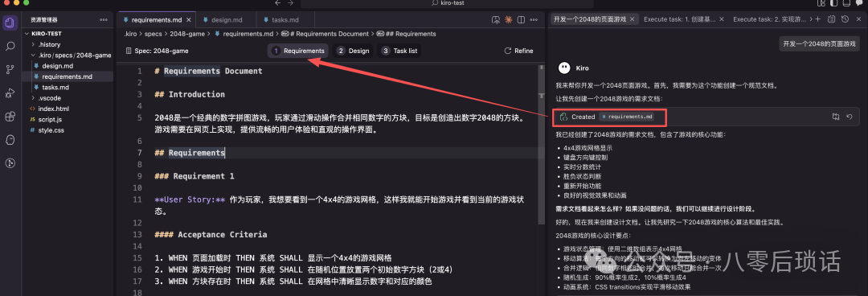Close the '开发一个2048的页面游戏' chat tab
The height and width of the screenshot is (296, 868).
click(x=633, y=19)
